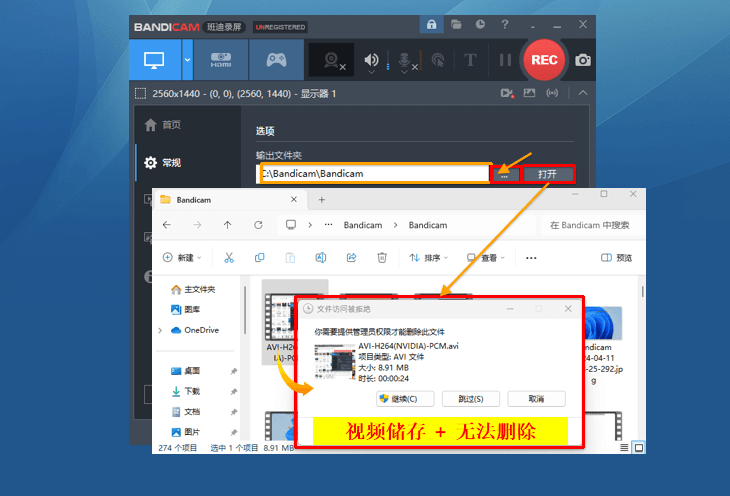Click 跳过(S) skip button in dialog

click(x=471, y=399)
